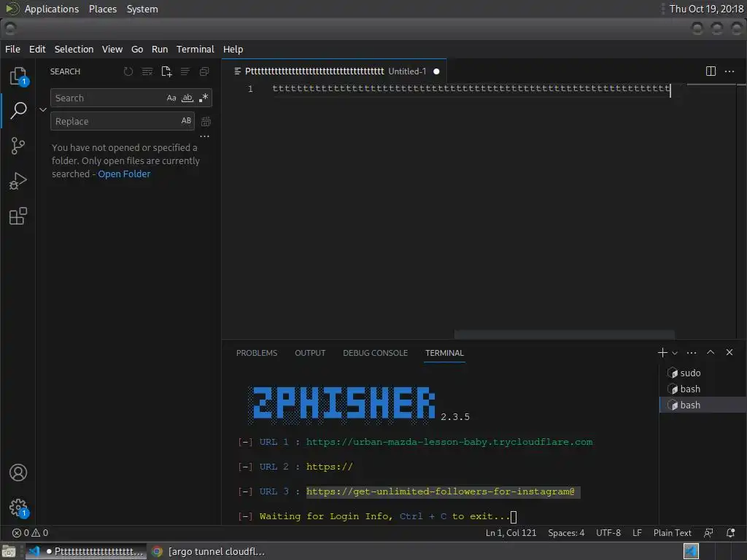Open Places menu in top panel

click(x=103, y=9)
